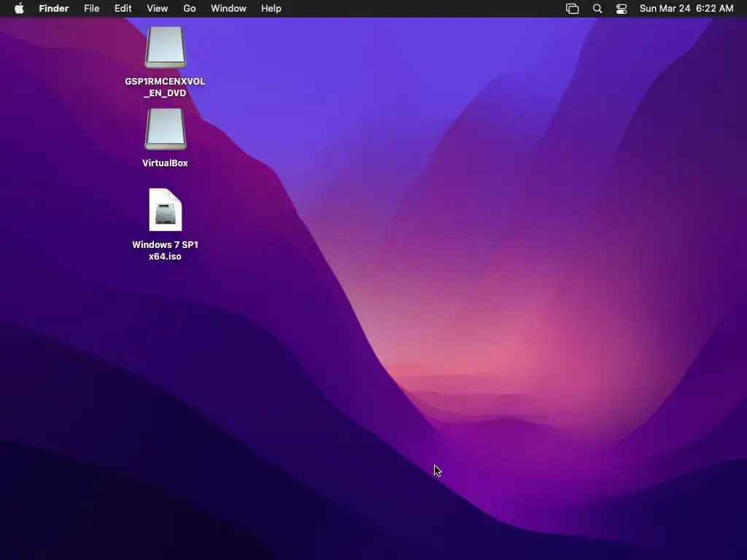Select the VirtualBox drive icon
This screenshot has width=747, height=560.
166,129
